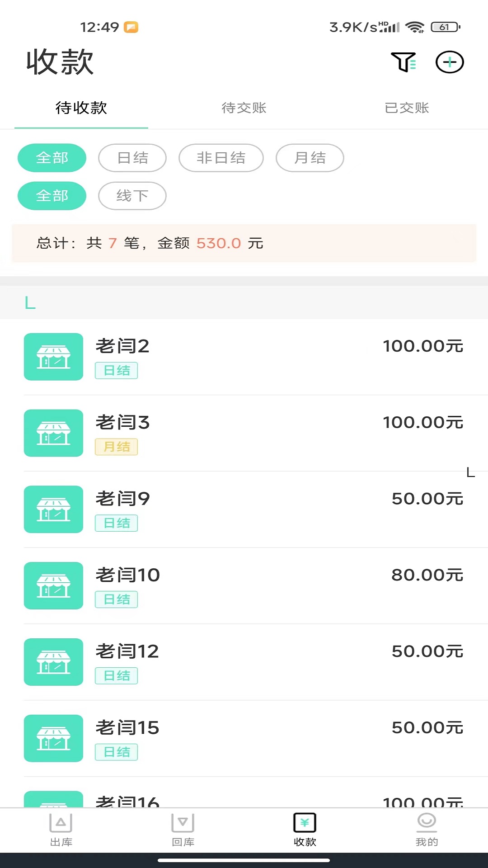Enable the 线下 filter chip
Viewport: 488px width, 868px height.
point(132,196)
